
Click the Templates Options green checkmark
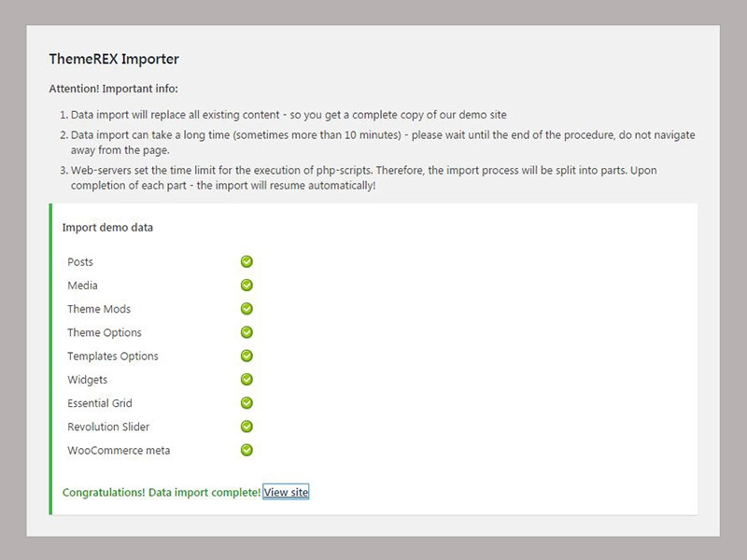tap(247, 356)
